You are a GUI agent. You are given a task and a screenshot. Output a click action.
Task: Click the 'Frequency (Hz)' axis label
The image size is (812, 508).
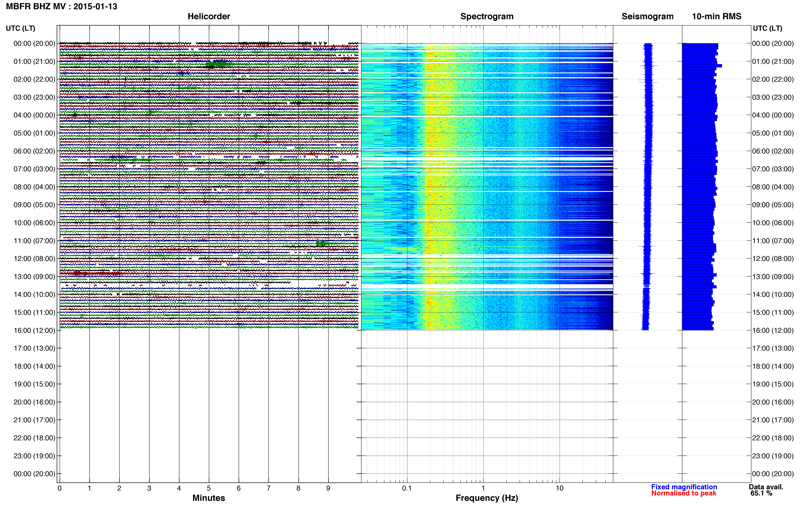tap(487, 498)
